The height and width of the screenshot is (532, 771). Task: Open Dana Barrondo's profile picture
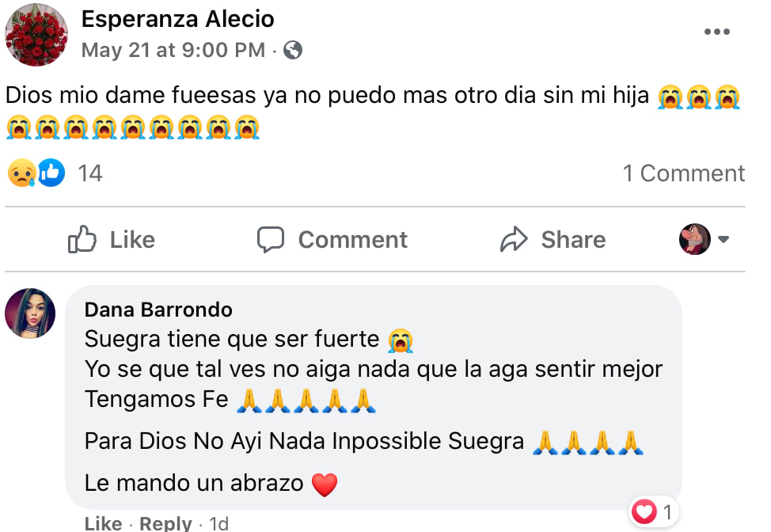tap(30, 313)
